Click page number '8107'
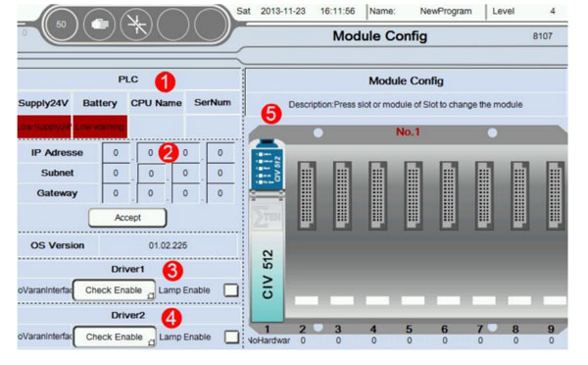588x365 pixels. click(542, 36)
